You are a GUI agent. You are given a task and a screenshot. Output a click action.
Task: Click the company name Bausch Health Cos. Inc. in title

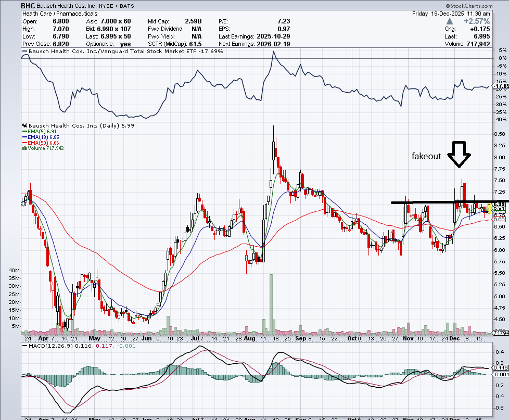click(67, 6)
